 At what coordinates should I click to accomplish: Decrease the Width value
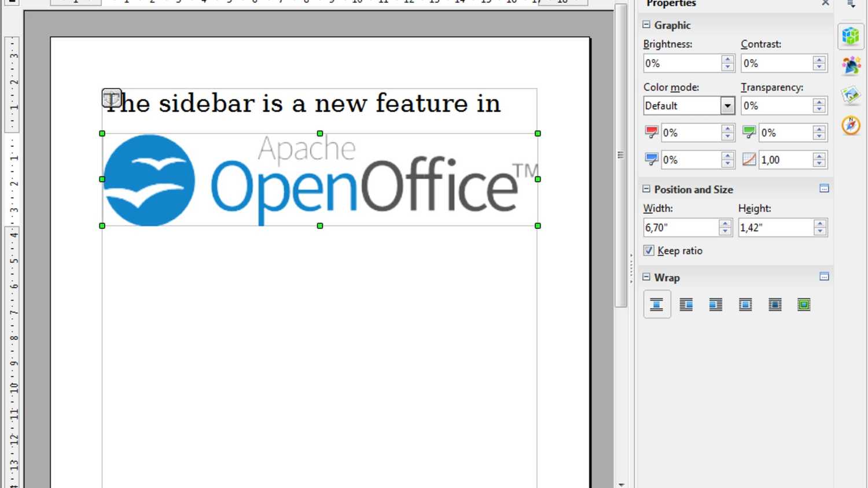click(x=726, y=232)
